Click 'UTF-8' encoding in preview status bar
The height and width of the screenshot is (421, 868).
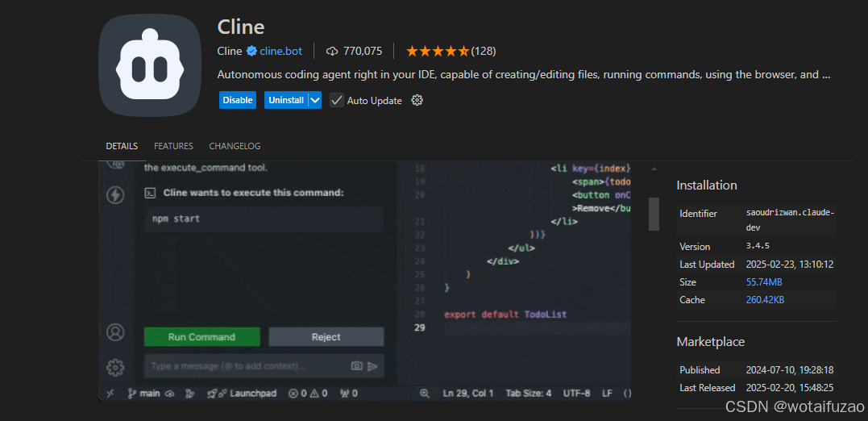pos(577,394)
